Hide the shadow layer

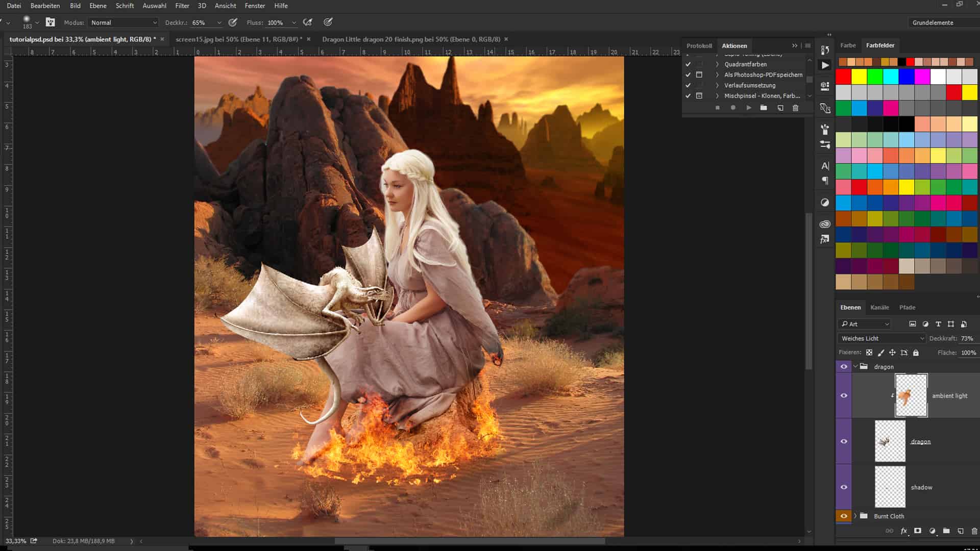844,487
